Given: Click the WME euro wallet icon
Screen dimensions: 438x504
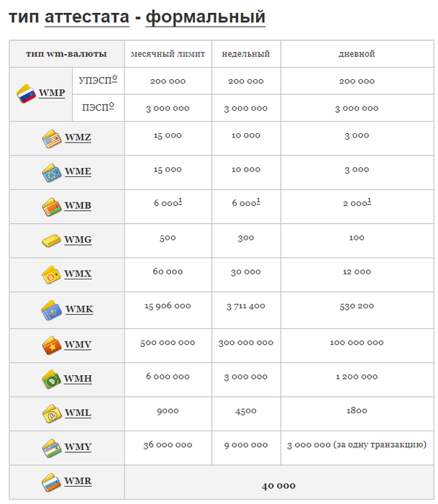Looking at the screenshot, I should click(x=51, y=172).
